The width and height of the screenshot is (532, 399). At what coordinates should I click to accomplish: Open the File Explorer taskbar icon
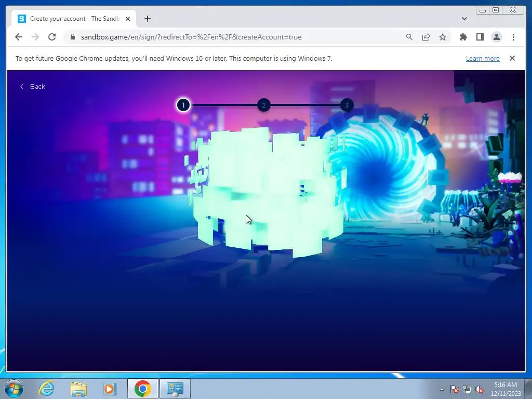pos(78,389)
